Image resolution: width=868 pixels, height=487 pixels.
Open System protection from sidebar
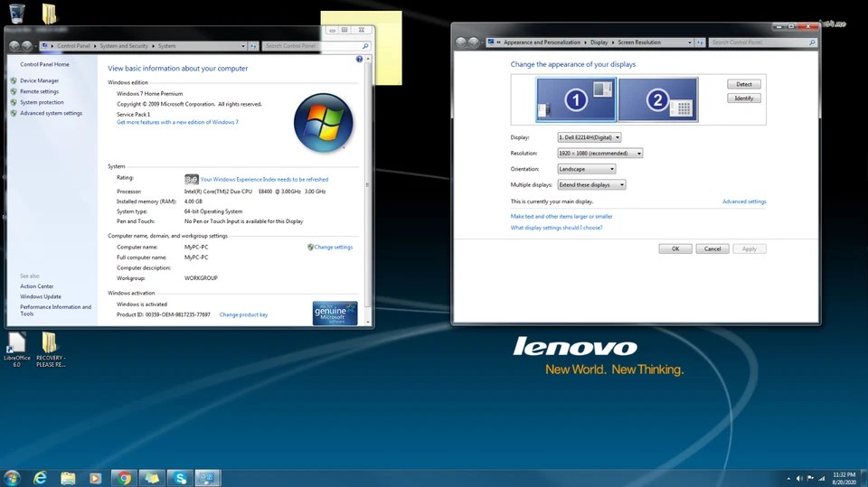(42, 102)
